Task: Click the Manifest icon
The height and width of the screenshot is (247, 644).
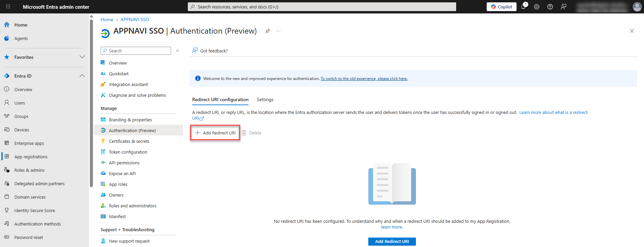Action: 103,216
